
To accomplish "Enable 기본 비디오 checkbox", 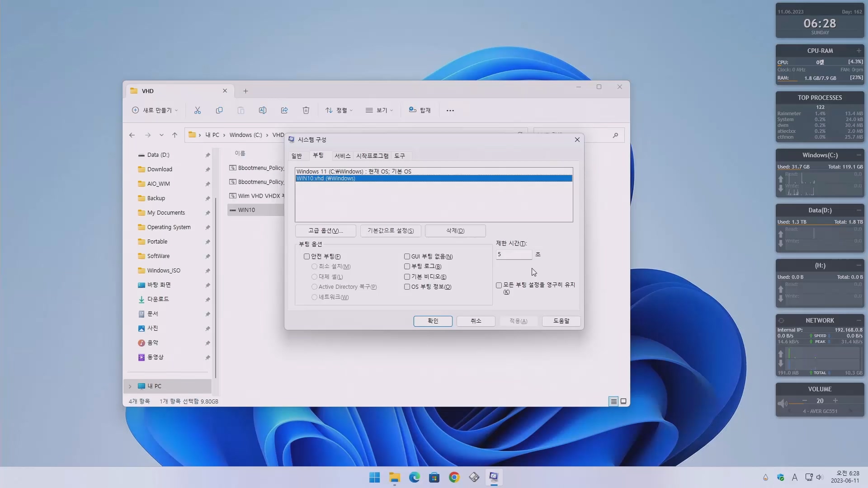I will (407, 277).
